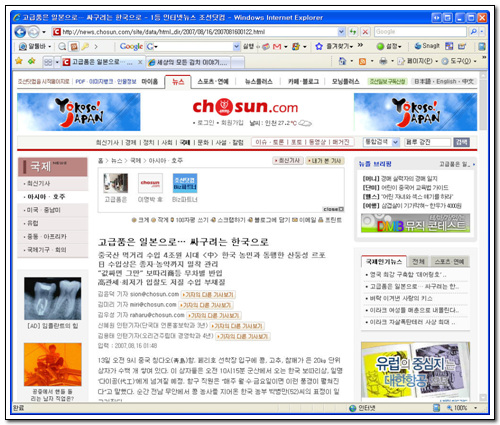
Task: Switch popular news to 전체 tab
Action: pos(418,262)
